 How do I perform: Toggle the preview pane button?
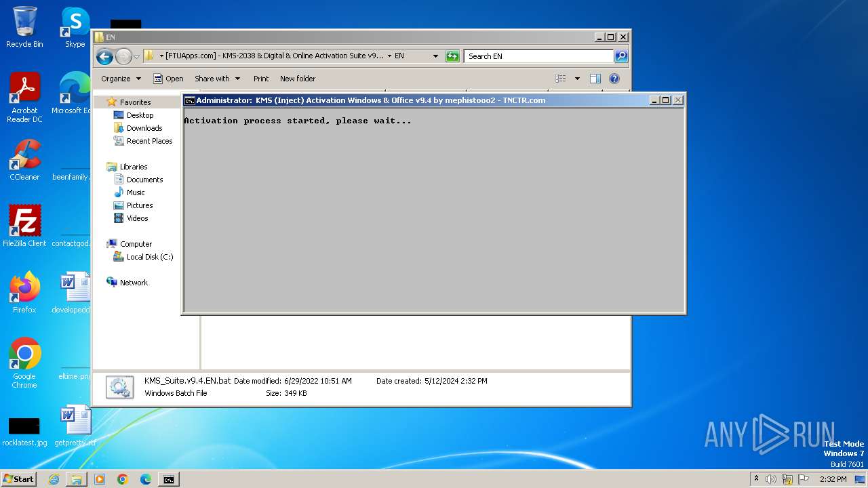point(595,79)
